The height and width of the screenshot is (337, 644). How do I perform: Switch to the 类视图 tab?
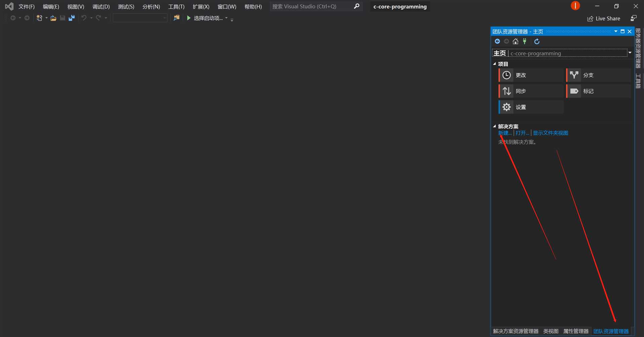[x=551, y=331]
